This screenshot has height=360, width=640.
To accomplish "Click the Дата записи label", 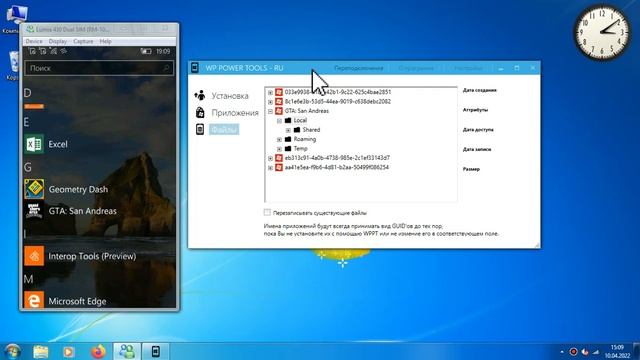I will pos(477,149).
